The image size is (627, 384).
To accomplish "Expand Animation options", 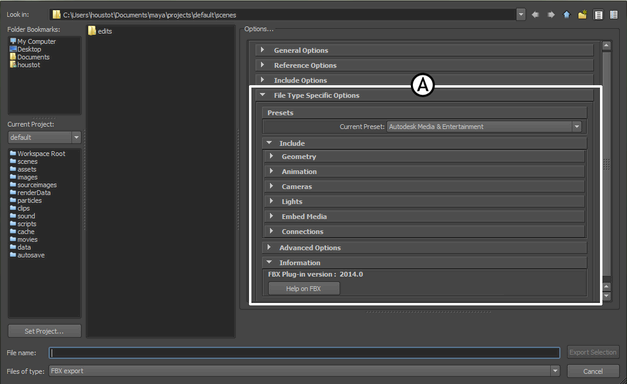I will [425, 172].
